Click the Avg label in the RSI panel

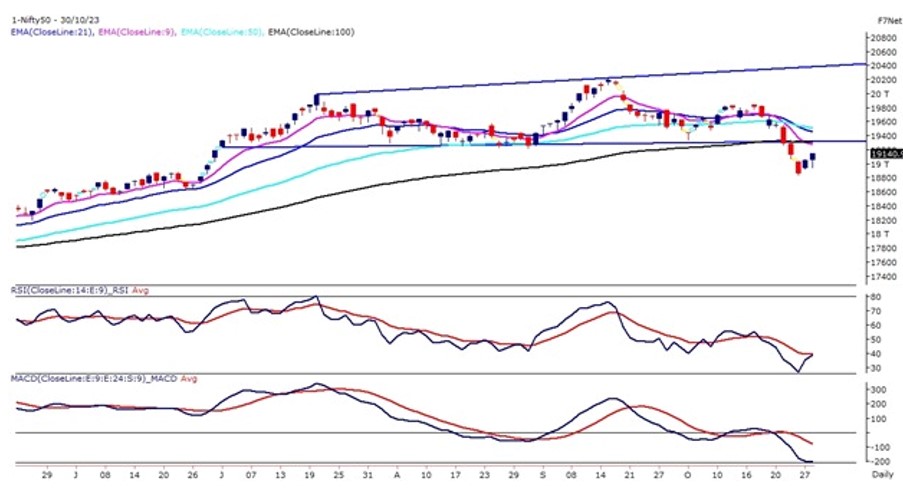pyautogui.click(x=141, y=290)
